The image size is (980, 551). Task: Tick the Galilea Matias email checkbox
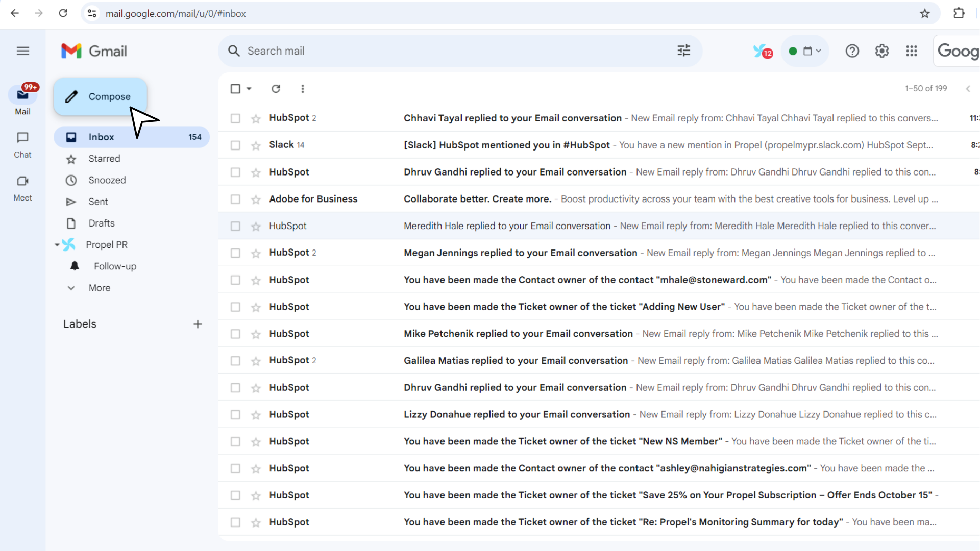tap(235, 361)
